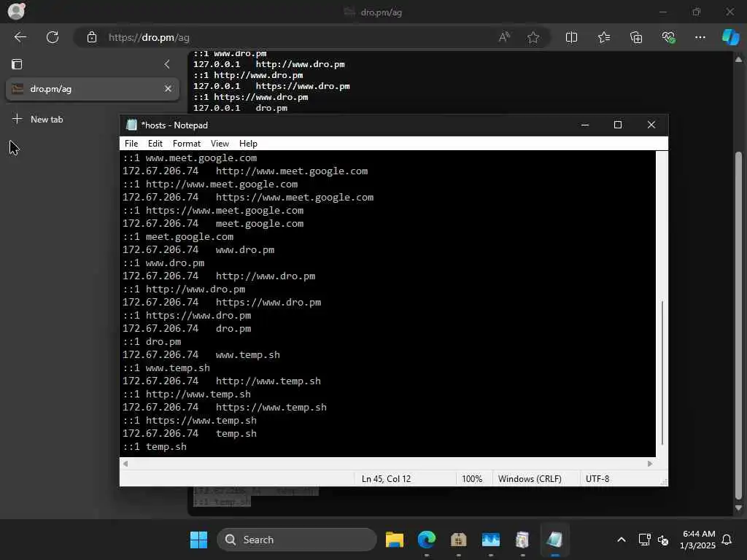Add this page to favorites star
Viewport: 747px width, 560px height.
533,37
